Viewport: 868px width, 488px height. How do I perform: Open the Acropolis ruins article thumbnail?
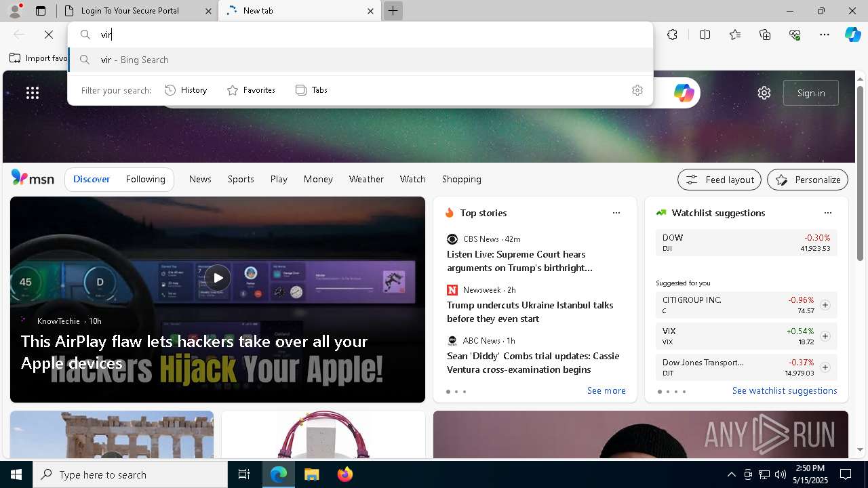pos(112,434)
